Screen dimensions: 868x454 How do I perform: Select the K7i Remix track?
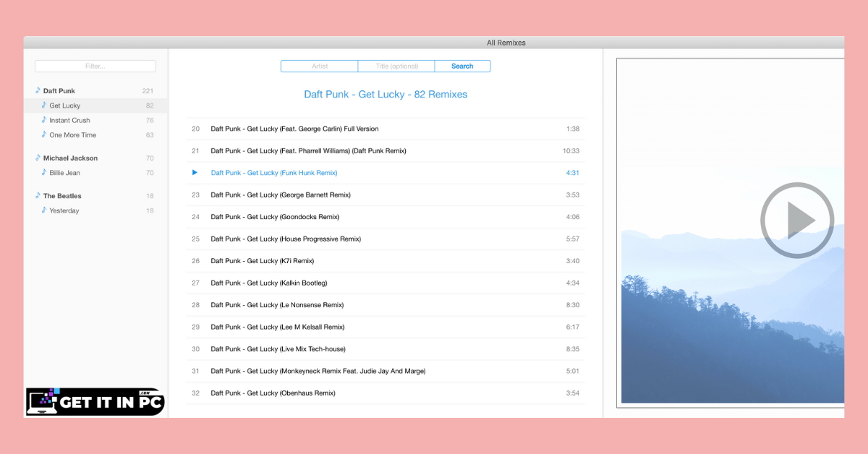coord(386,261)
